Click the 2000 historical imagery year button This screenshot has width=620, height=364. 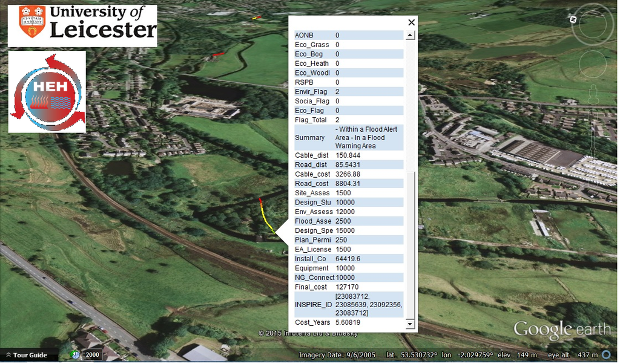click(x=93, y=356)
